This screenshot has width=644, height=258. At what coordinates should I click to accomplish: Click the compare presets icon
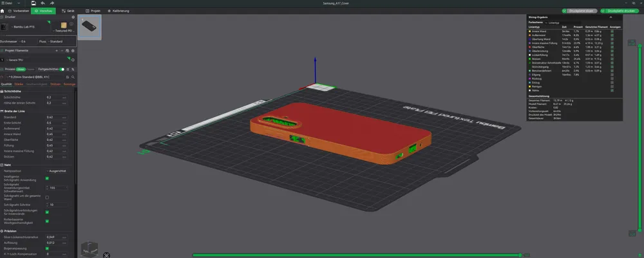[73, 69]
